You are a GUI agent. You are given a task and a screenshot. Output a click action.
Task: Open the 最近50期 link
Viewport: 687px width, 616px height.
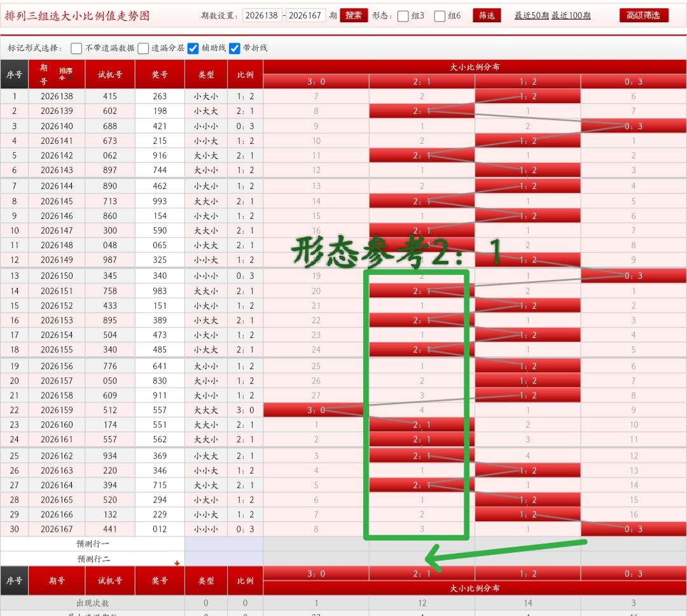(x=531, y=16)
